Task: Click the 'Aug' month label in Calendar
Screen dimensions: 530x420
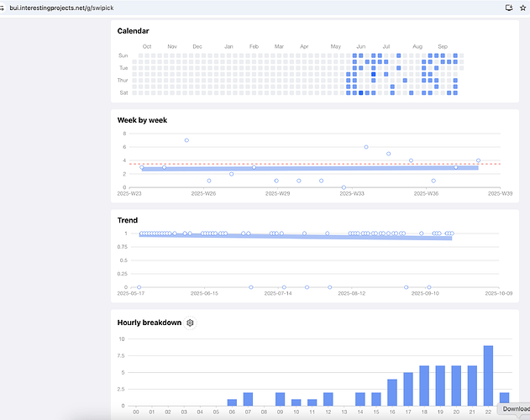Action: pyautogui.click(x=417, y=47)
